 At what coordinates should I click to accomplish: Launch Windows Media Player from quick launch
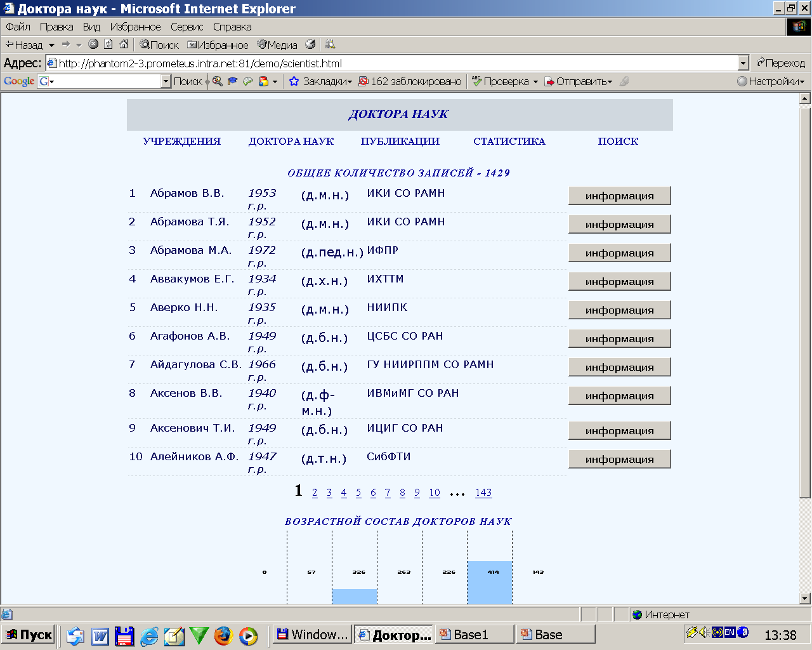248,635
